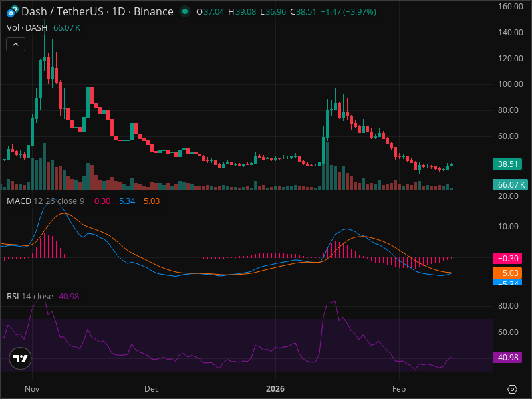Collapse the indicator legend chevron button
This screenshot has width=532, height=399.
coord(15,45)
